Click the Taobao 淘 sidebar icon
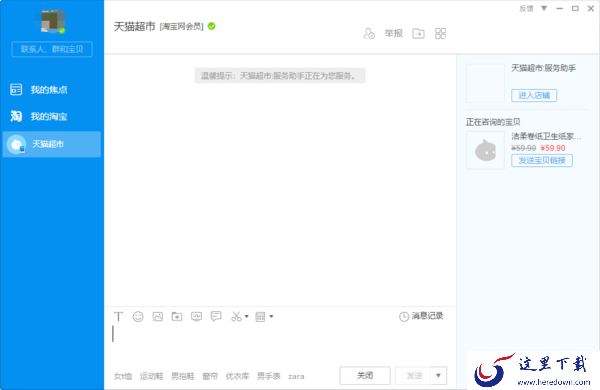 tap(16, 116)
